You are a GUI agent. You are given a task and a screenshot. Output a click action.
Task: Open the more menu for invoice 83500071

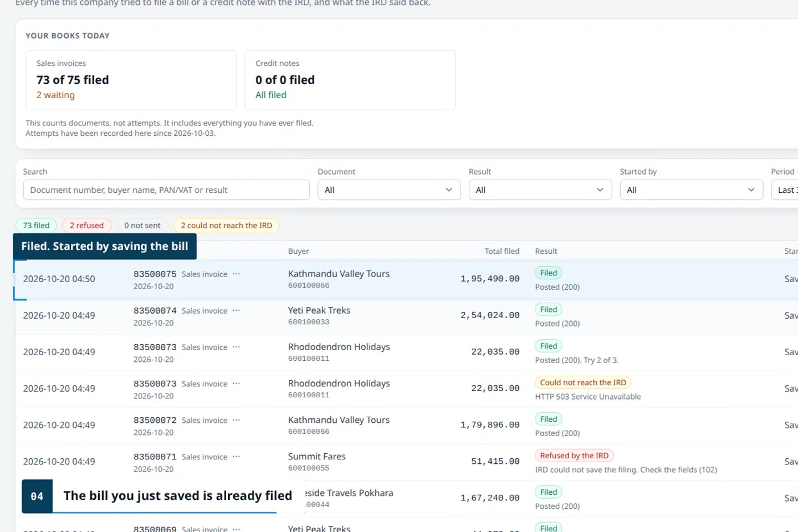(x=237, y=457)
